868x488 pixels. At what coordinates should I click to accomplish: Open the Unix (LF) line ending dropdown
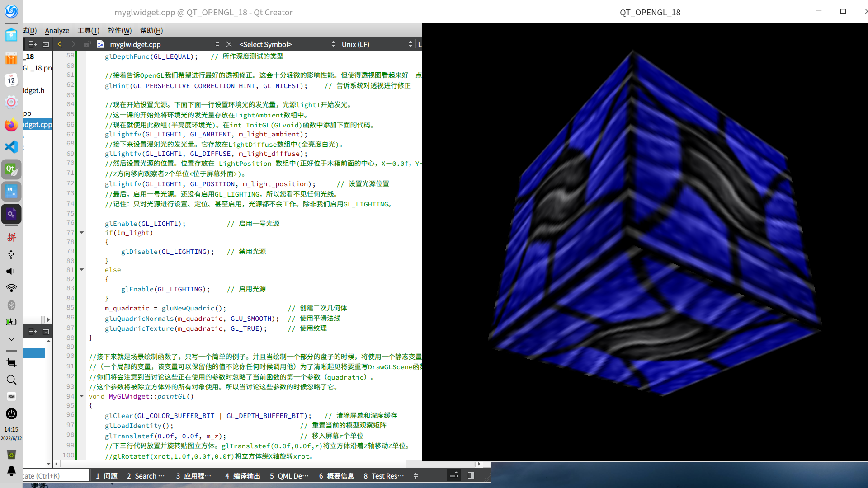coord(376,44)
